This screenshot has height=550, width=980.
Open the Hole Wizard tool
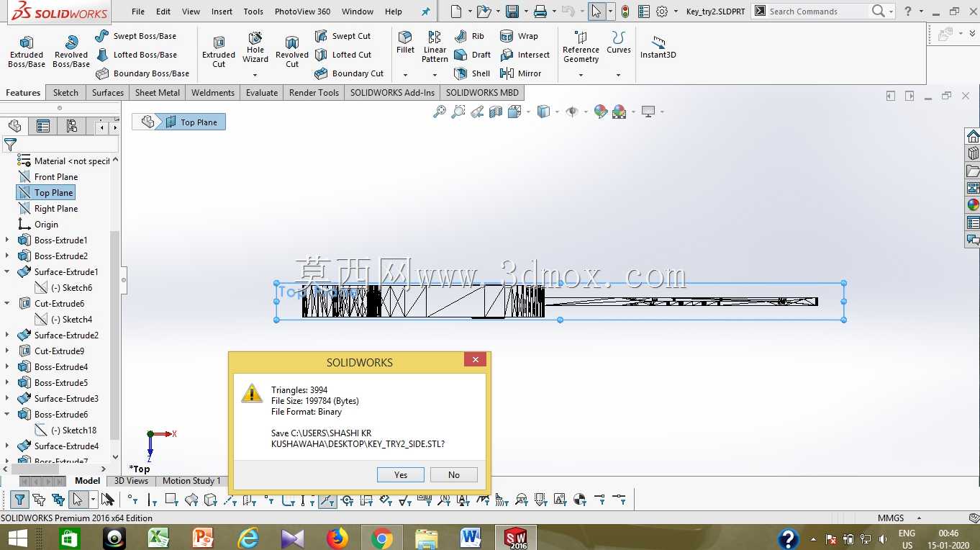(255, 47)
